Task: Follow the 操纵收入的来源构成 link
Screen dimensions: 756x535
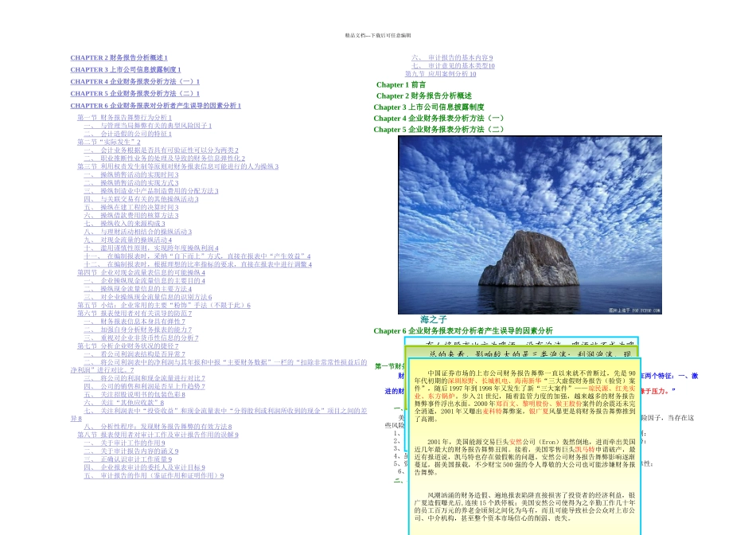Action: [124, 224]
